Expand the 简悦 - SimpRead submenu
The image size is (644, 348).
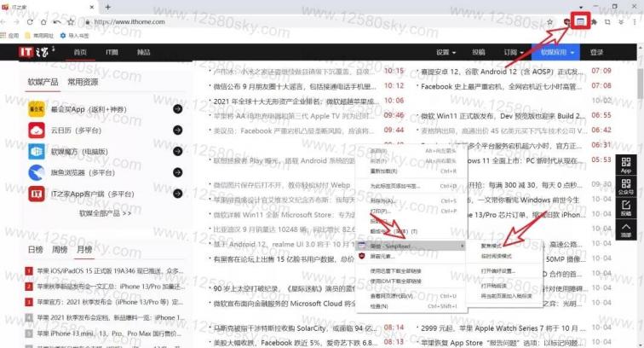pyautogui.click(x=411, y=246)
